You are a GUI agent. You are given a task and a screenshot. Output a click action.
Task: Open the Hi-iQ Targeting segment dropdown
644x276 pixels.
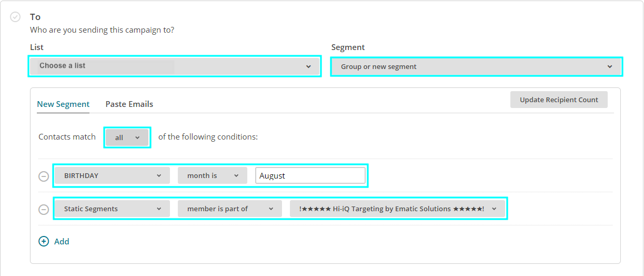[397, 209]
